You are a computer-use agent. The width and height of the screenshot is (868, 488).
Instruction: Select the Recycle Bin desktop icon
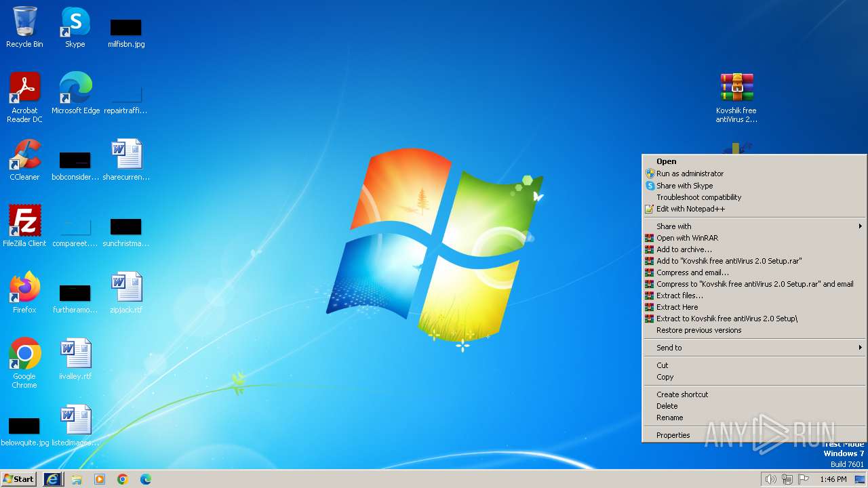24,27
